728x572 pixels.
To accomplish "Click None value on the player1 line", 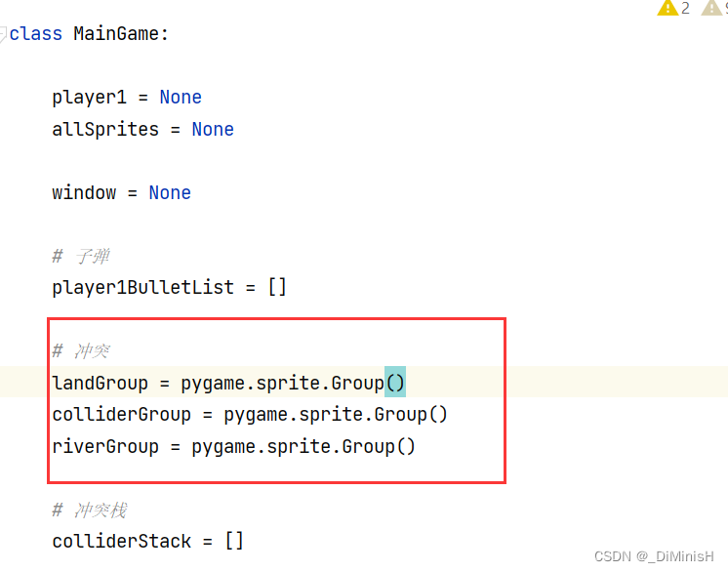I will point(181,97).
